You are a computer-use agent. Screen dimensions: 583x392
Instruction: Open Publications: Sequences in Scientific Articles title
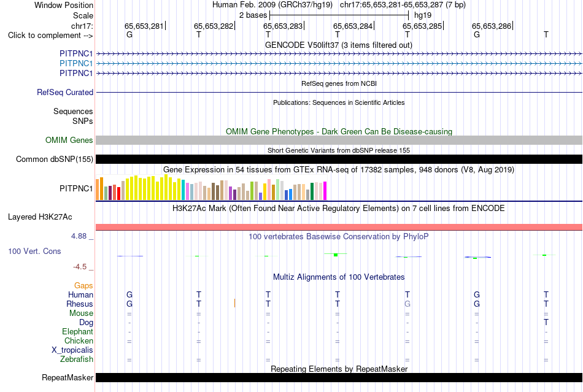coord(339,102)
